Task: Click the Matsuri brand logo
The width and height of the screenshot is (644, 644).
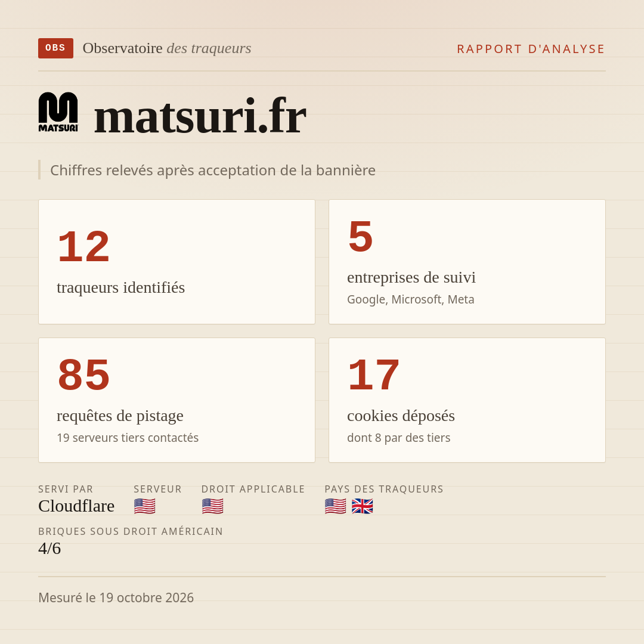Action: [58, 112]
